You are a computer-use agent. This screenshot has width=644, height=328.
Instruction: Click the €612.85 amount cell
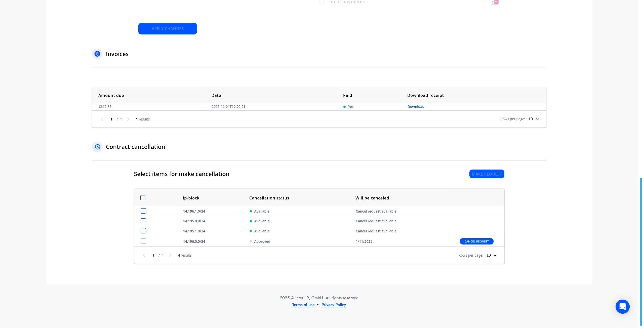(105, 107)
